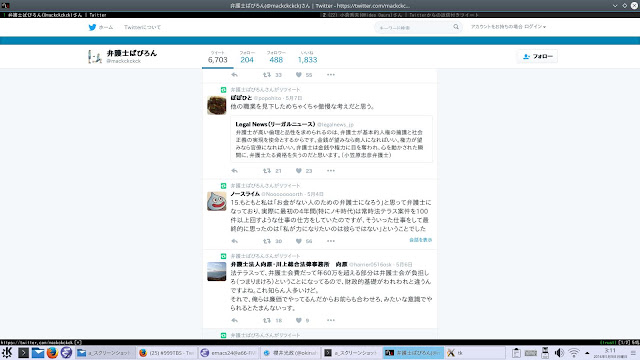Open the quoted Legal News tweet card
This screenshot has width=640, height=360.
tap(331, 139)
